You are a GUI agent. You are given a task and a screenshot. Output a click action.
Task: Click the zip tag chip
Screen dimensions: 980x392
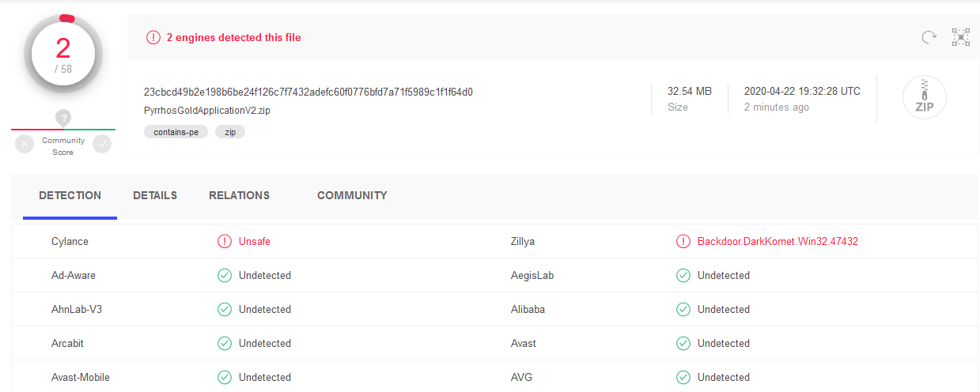230,132
